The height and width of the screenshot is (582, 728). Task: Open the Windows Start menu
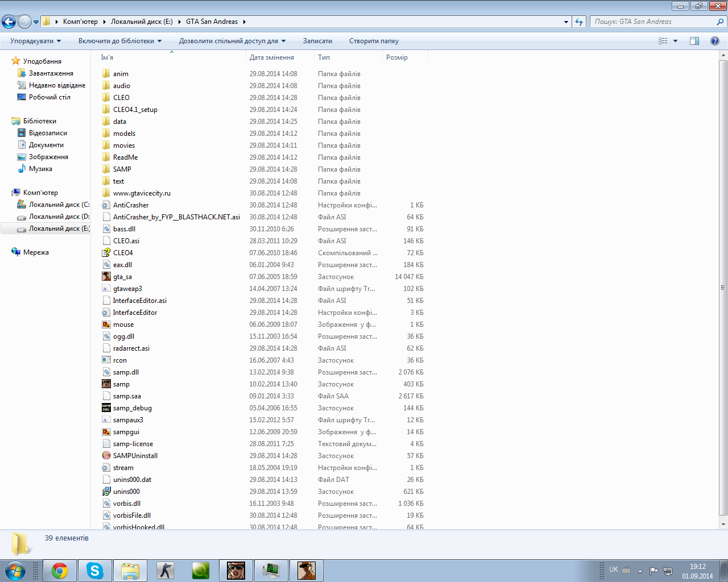pos(15,571)
